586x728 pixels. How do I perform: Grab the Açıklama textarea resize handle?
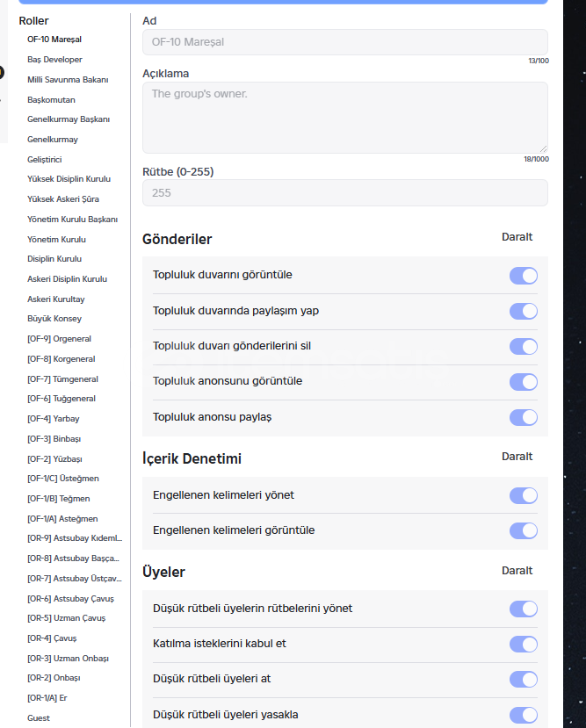(x=543, y=148)
